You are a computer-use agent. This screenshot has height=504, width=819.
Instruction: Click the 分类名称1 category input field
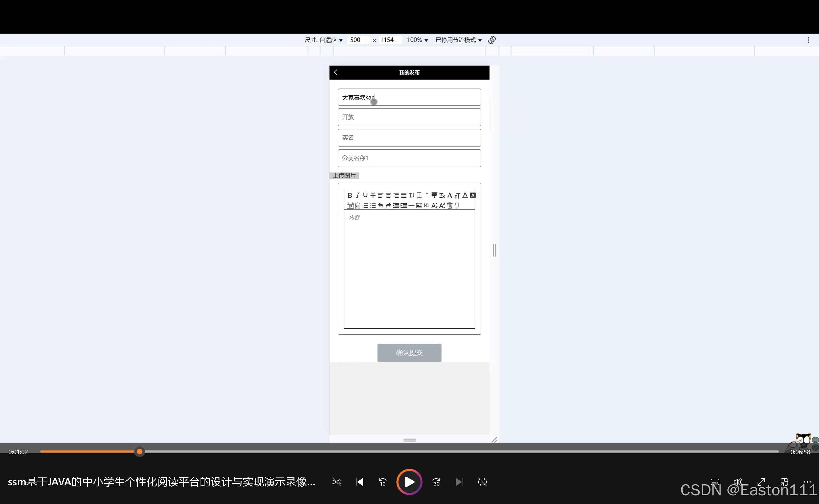(409, 158)
